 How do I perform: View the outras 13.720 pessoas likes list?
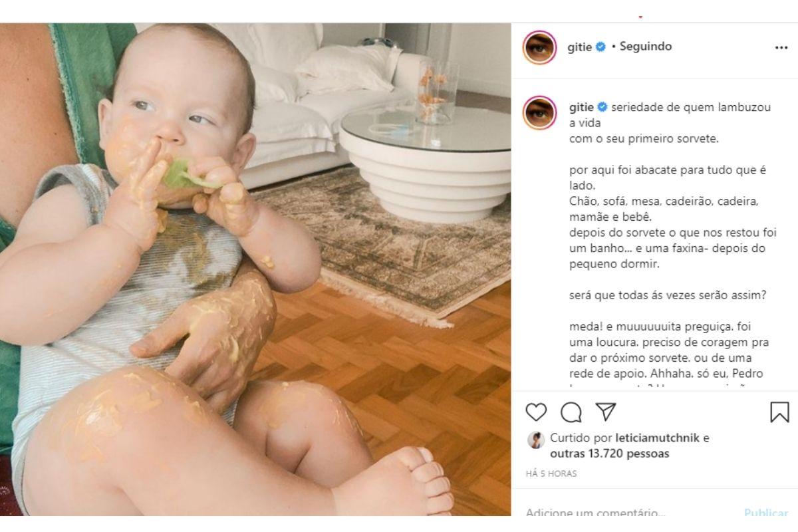click(x=610, y=454)
